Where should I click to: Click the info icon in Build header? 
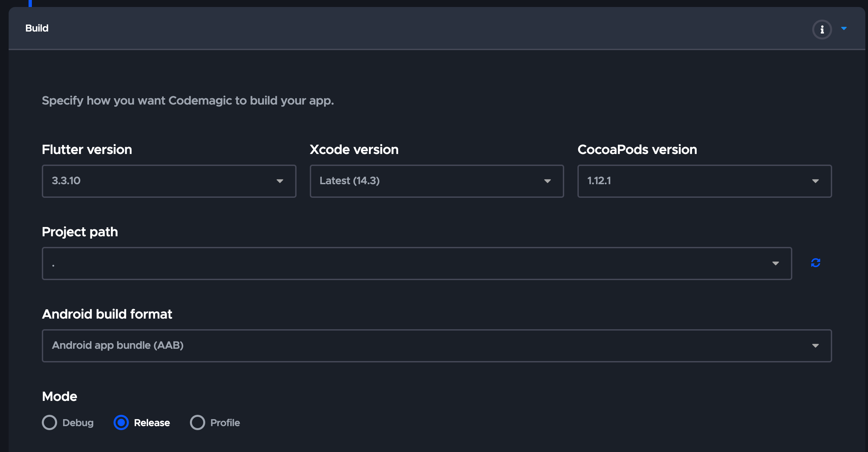[822, 30]
